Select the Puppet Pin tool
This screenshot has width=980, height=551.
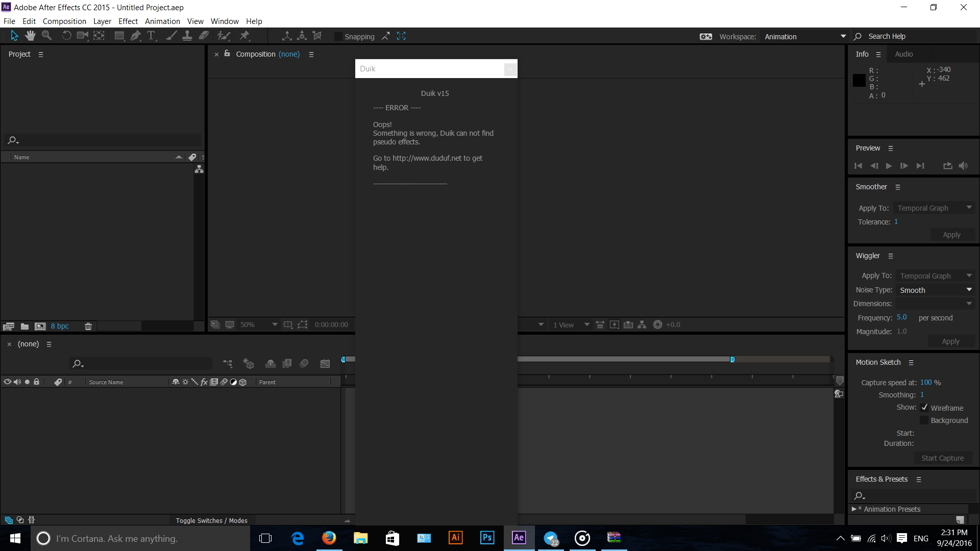(x=245, y=36)
